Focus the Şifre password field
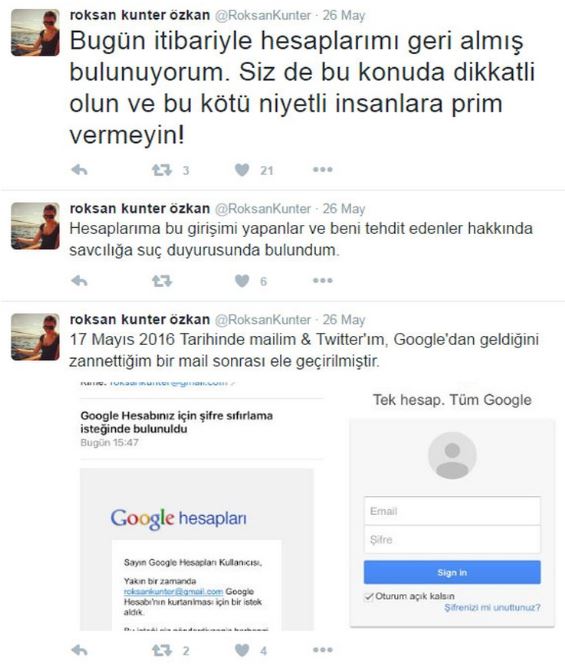Image resolution: width=565 pixels, height=666 pixels. click(x=452, y=539)
